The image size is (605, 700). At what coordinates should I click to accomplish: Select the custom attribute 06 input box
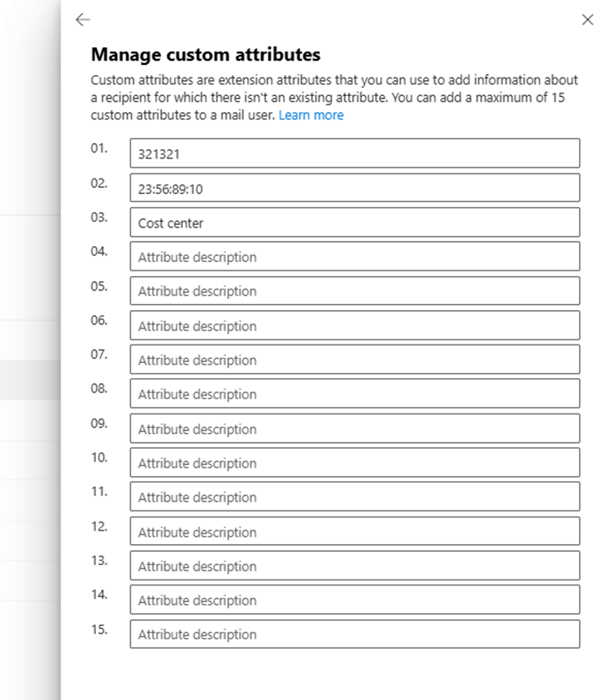pos(355,326)
